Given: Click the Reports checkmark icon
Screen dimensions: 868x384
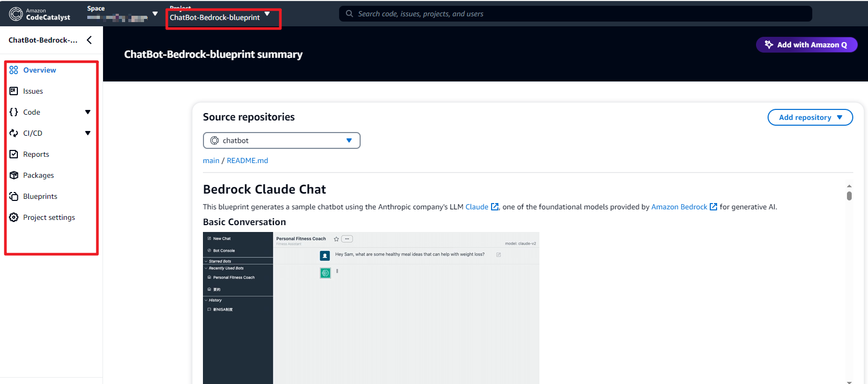Looking at the screenshot, I should click(x=14, y=154).
